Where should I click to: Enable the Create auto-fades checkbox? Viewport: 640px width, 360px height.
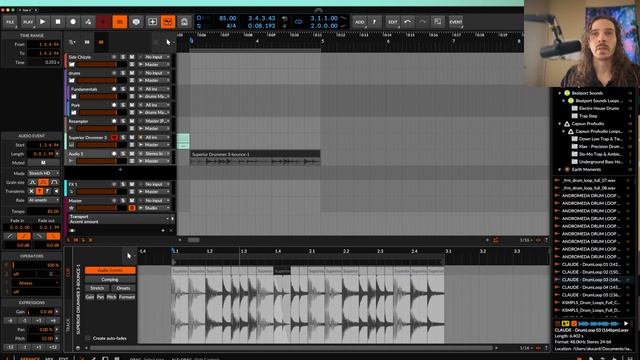87,338
